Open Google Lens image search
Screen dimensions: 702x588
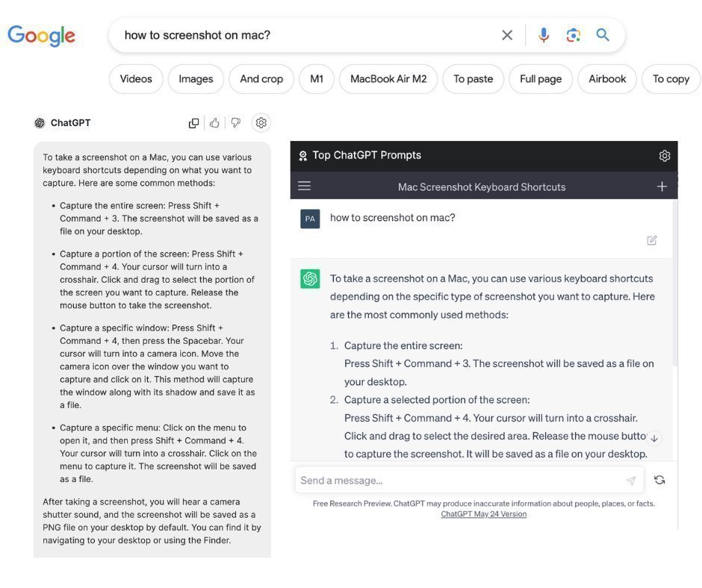573,35
